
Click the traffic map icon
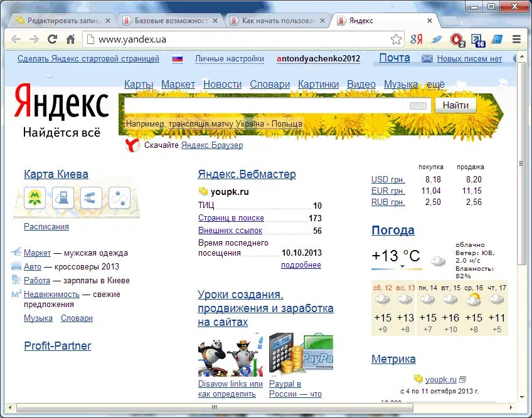91,197
